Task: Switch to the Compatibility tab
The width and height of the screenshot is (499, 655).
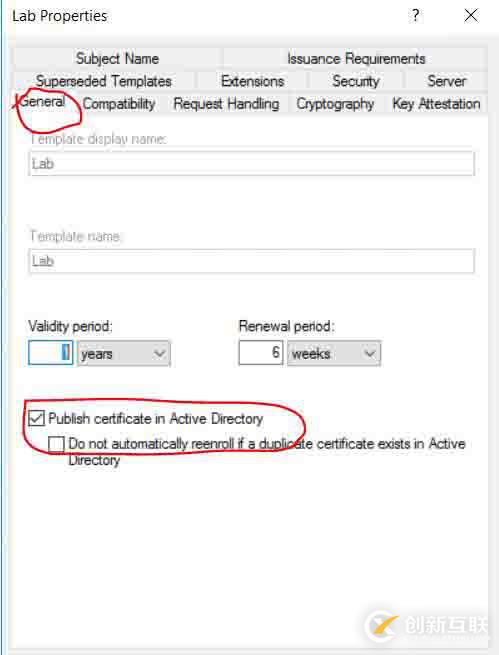Action: [119, 104]
